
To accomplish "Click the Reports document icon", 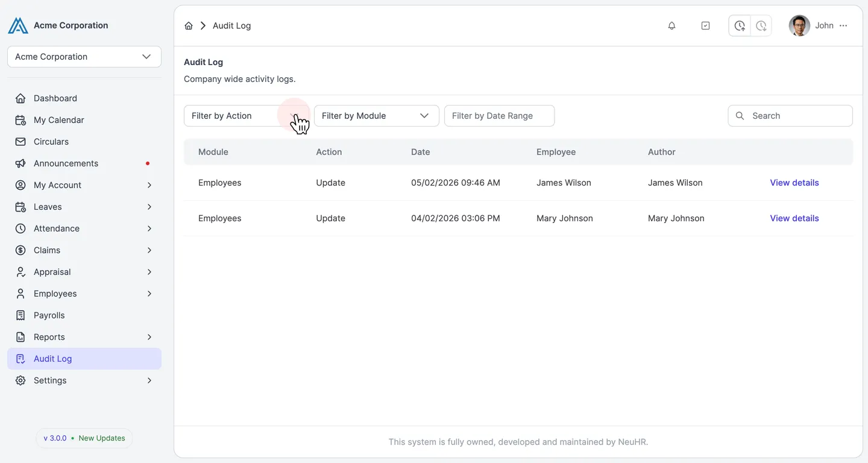I will tap(20, 337).
